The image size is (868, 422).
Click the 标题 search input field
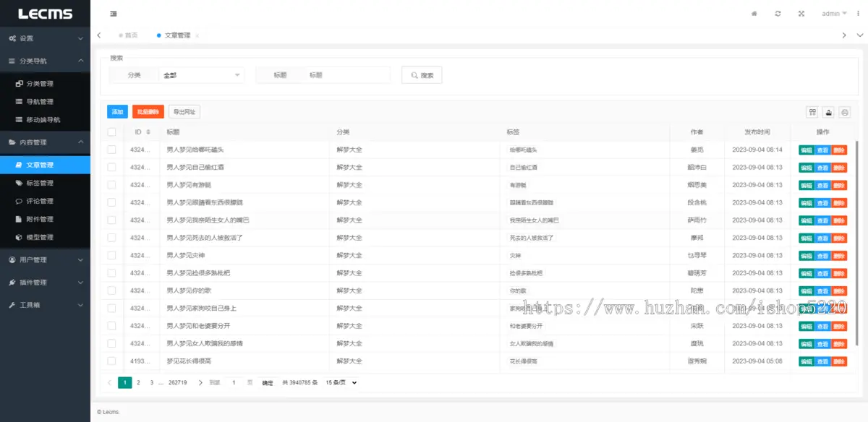pyautogui.click(x=347, y=75)
